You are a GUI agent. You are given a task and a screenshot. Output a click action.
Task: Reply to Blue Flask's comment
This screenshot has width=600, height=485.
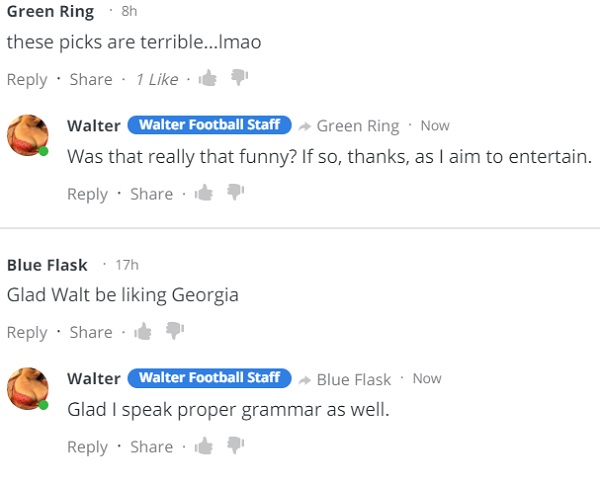[x=27, y=332]
